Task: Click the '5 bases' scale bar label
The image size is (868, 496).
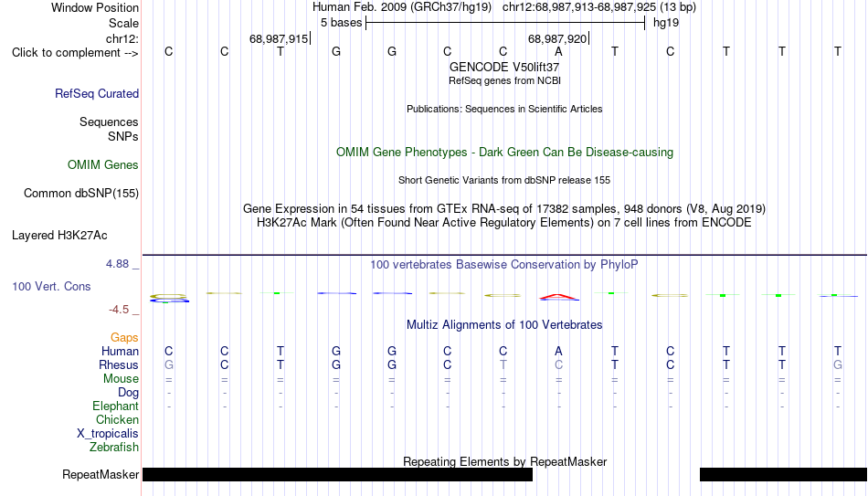Action: 341,23
